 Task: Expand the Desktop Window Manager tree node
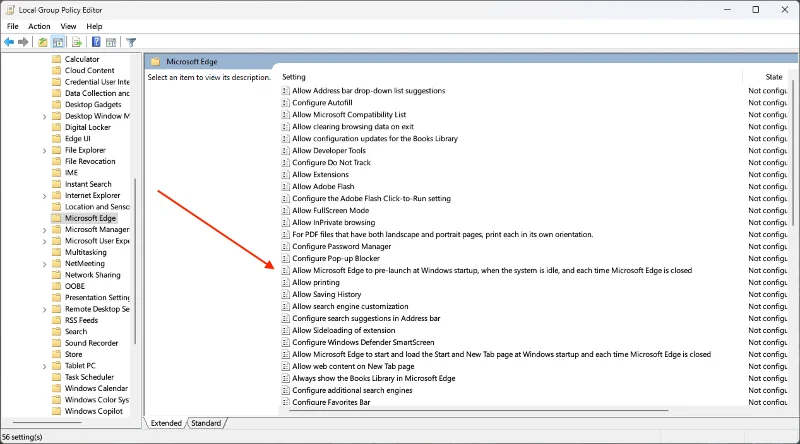[x=44, y=116]
